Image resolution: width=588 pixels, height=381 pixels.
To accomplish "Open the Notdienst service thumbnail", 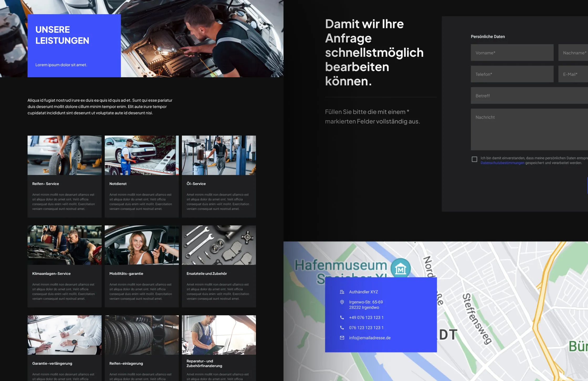I will pyautogui.click(x=142, y=155).
